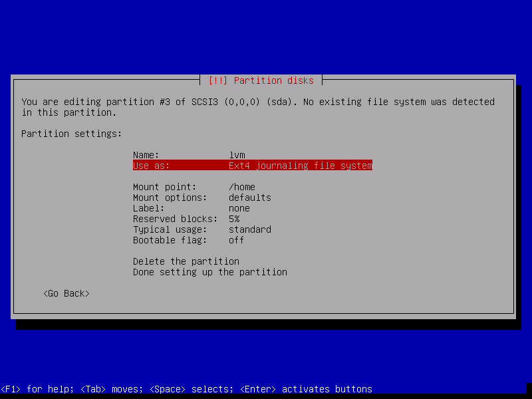Click the 'You are editing partition #3' message
The width and height of the screenshot is (532, 399).
click(258, 107)
